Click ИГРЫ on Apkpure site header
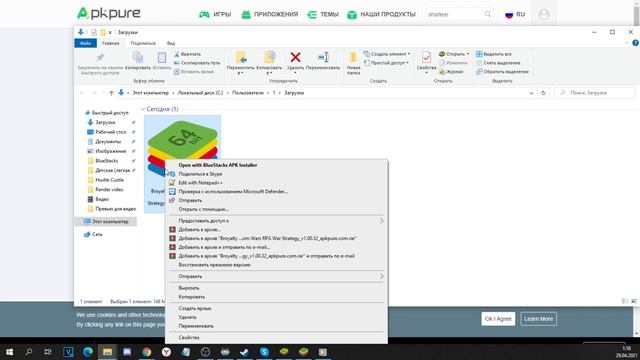This screenshot has height=360, width=640. pos(215,14)
